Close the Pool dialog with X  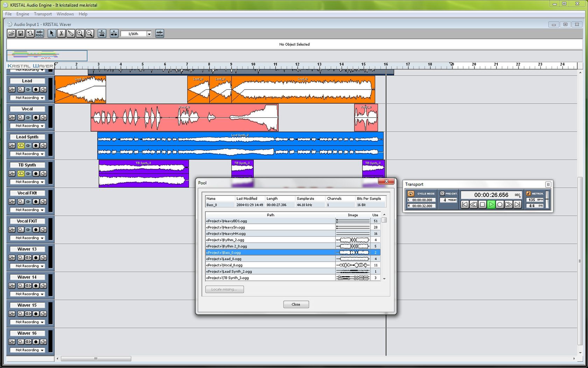386,181
